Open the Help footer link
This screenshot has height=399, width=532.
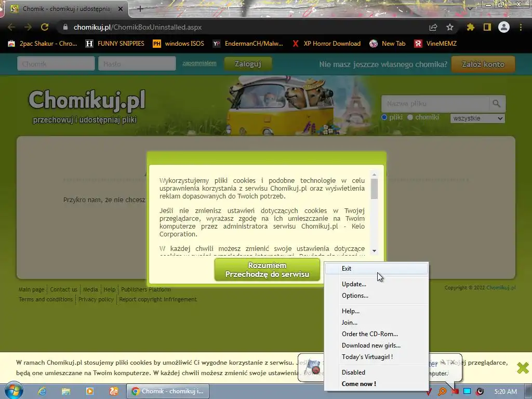(x=109, y=289)
